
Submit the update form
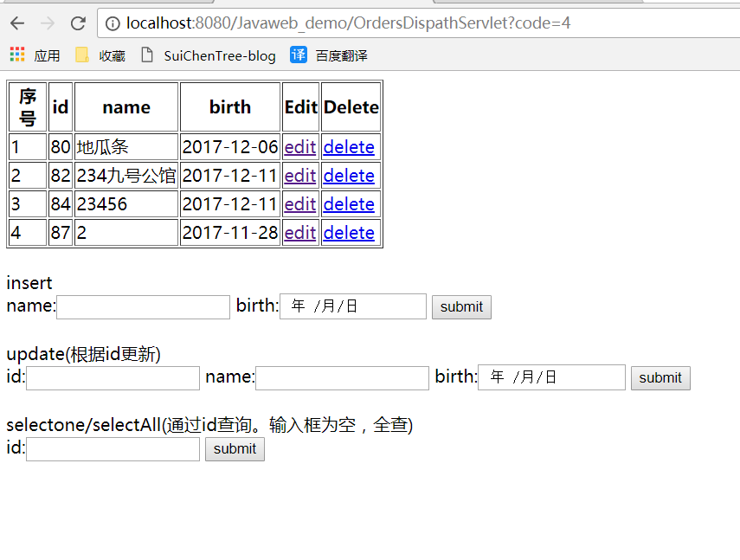click(660, 377)
